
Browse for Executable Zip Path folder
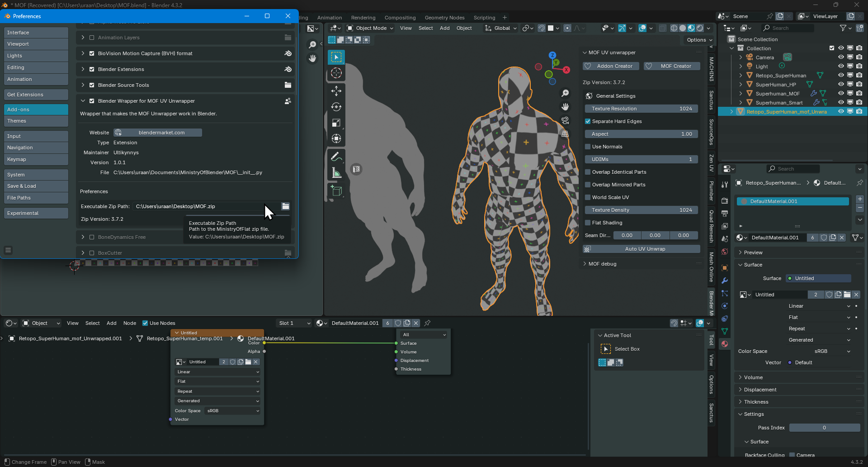click(x=286, y=206)
